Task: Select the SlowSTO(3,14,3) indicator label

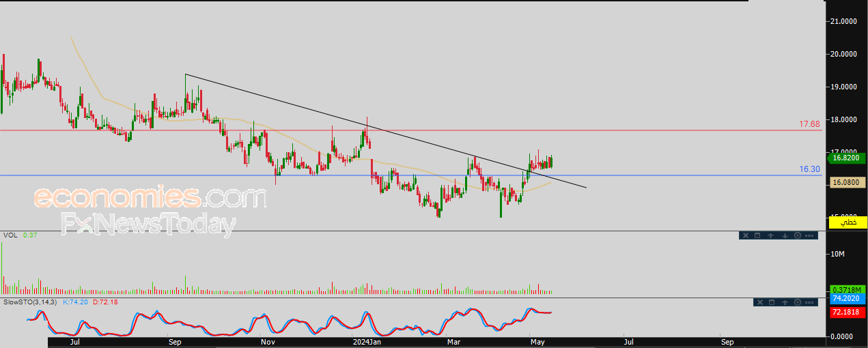Action: 30,302
